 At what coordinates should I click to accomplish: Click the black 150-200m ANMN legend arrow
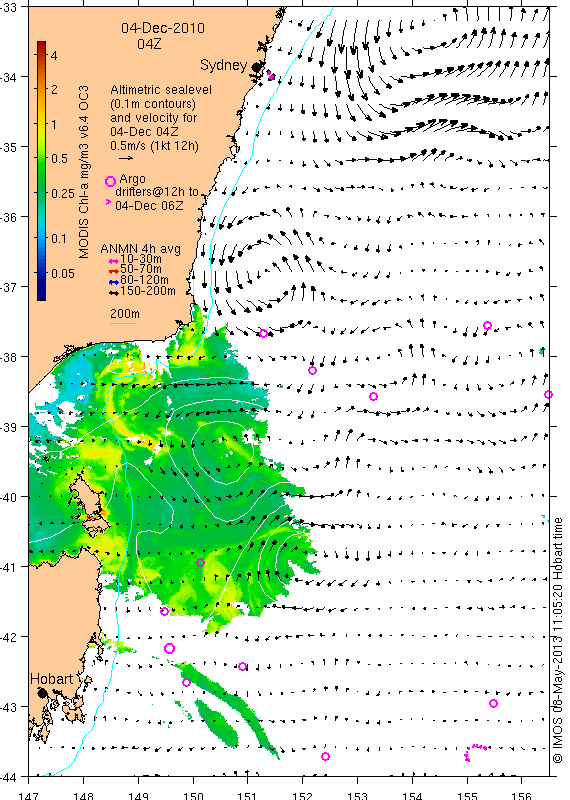tap(114, 293)
